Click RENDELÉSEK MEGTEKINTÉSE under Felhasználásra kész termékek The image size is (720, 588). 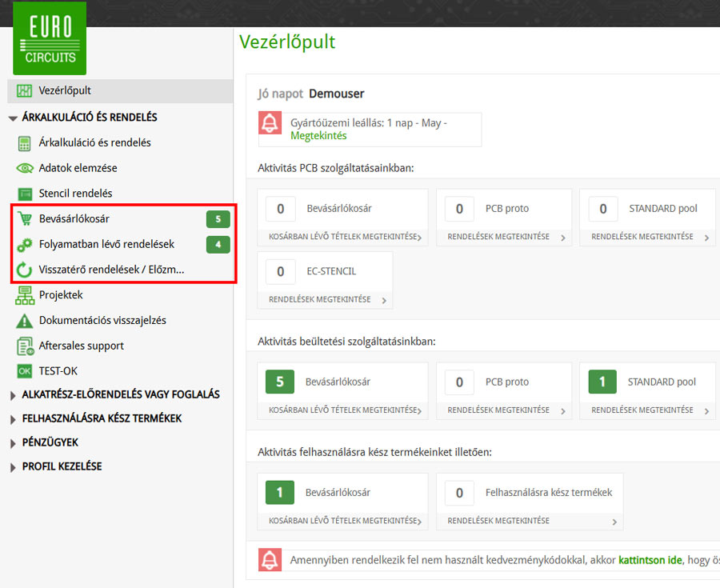[x=498, y=521]
